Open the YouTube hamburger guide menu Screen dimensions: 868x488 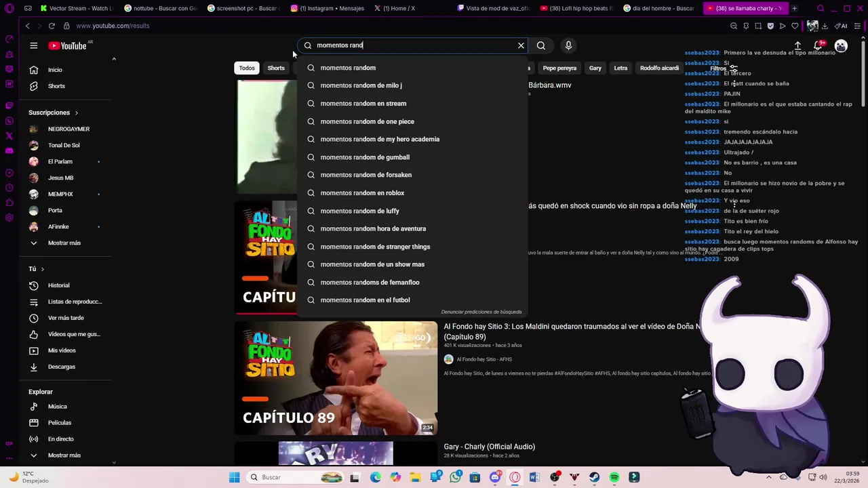[x=33, y=45]
